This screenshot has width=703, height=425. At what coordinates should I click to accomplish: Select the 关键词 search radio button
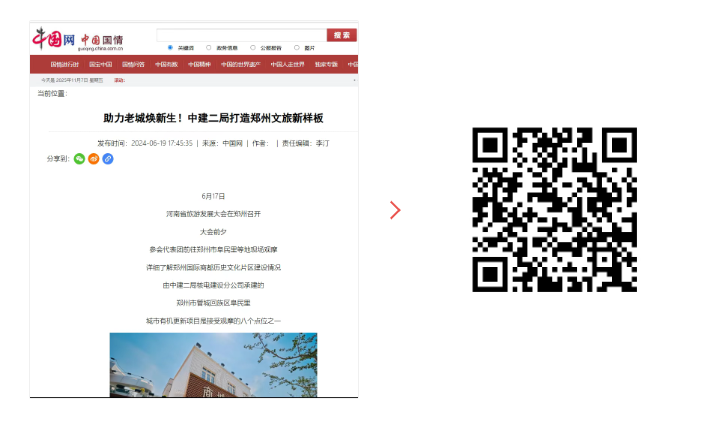pos(170,47)
